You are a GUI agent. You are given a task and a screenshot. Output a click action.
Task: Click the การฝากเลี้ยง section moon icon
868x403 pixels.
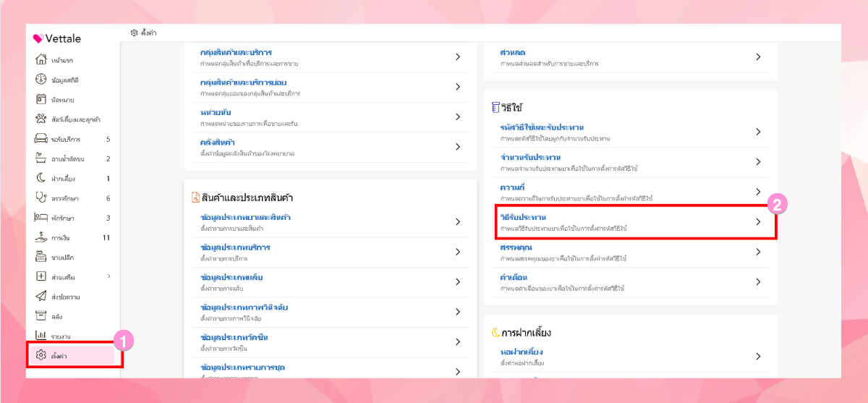pos(495,333)
